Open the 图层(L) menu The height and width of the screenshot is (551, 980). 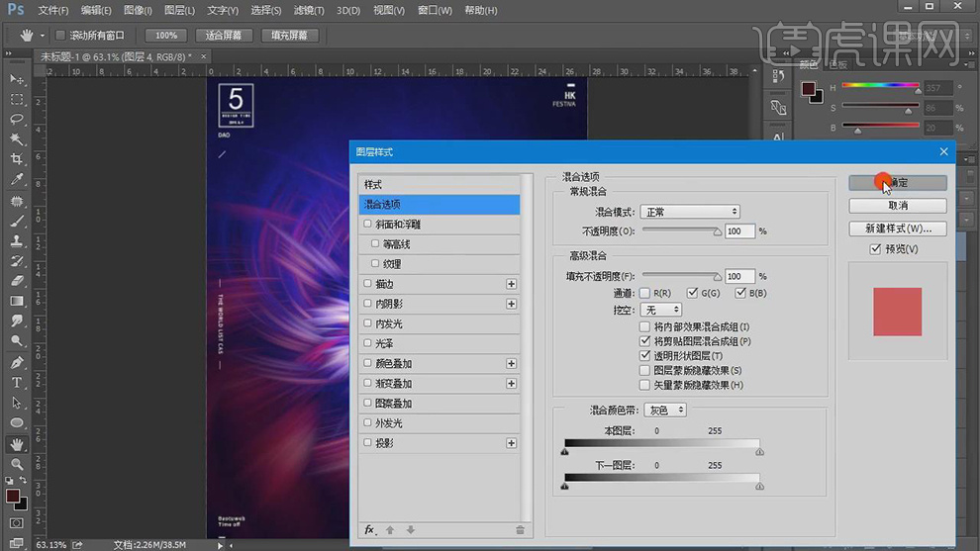click(179, 11)
